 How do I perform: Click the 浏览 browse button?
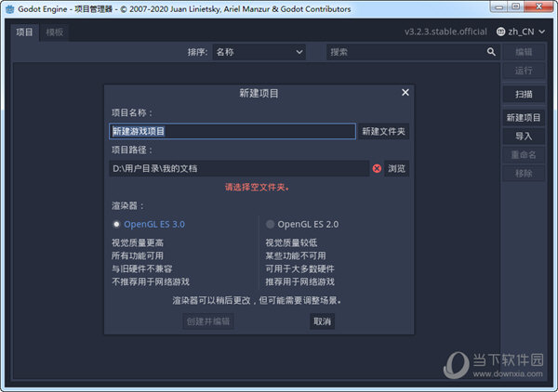pos(396,168)
